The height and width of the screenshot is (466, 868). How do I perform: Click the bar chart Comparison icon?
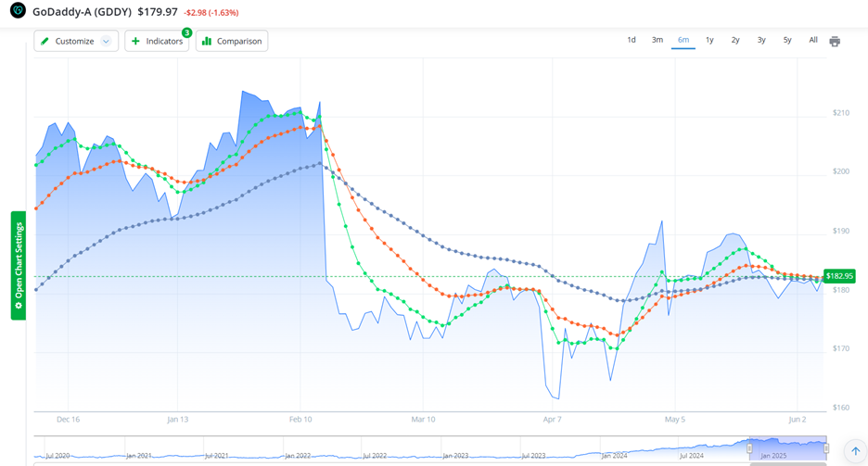tap(207, 41)
